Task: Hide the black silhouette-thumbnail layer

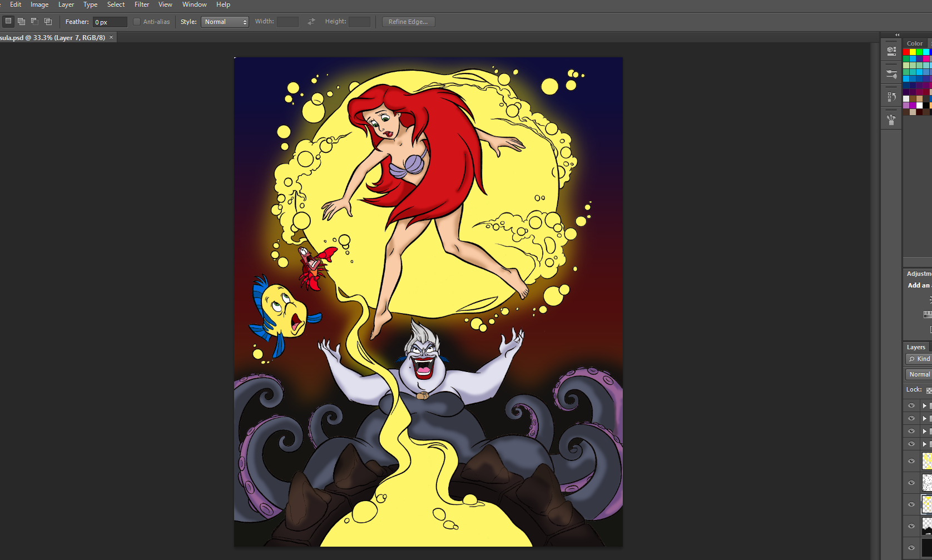Action: (911, 526)
